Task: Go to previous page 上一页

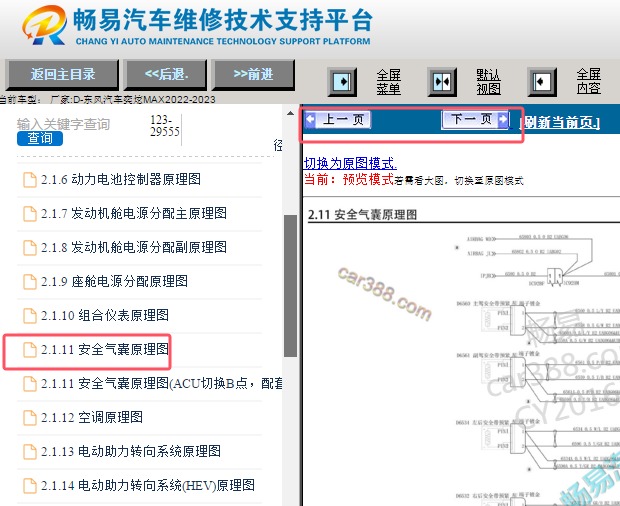Action: pos(338,119)
